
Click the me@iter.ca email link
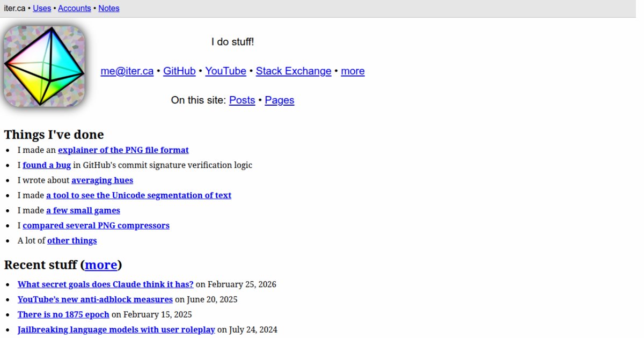127,71
